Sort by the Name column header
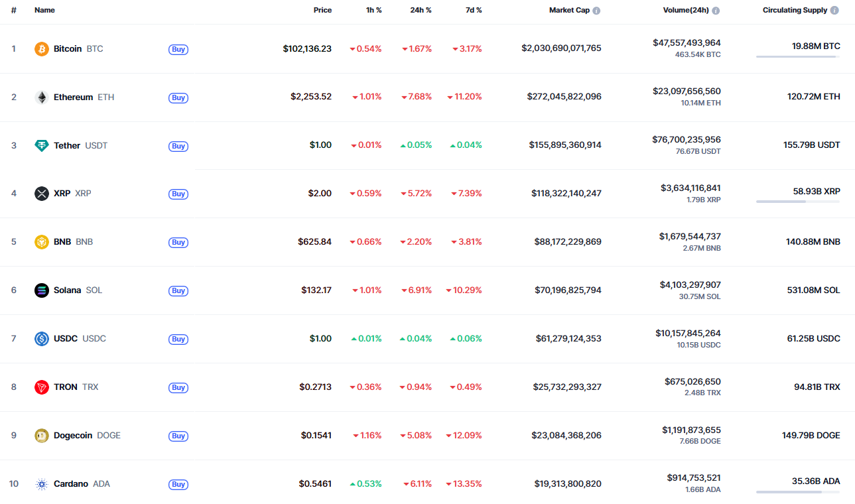This screenshot has height=504, width=855. point(44,11)
